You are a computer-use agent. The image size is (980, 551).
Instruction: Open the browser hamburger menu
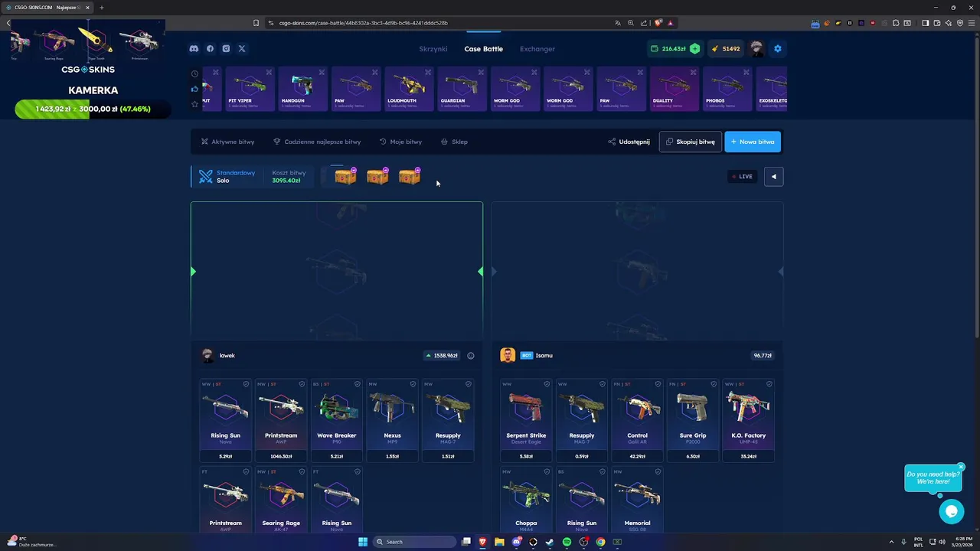[x=970, y=23]
